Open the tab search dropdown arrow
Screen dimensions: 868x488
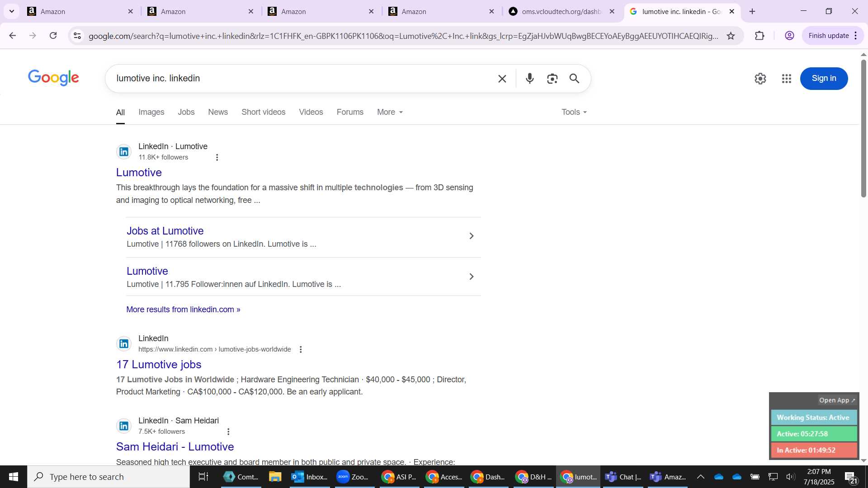click(12, 11)
